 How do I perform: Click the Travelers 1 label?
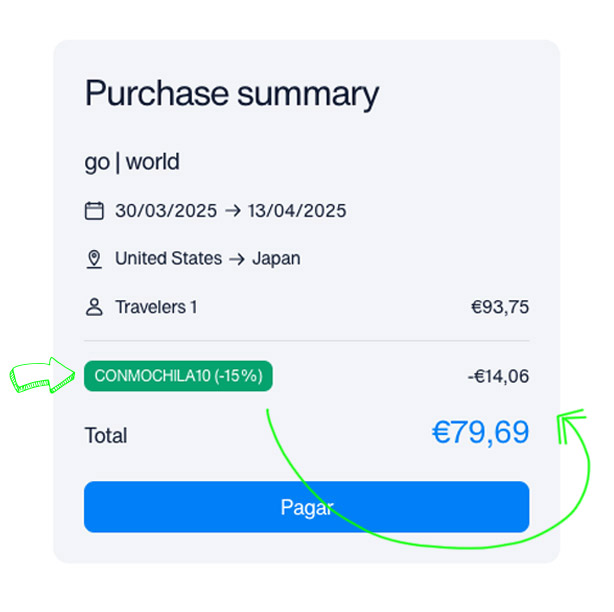pos(156,307)
